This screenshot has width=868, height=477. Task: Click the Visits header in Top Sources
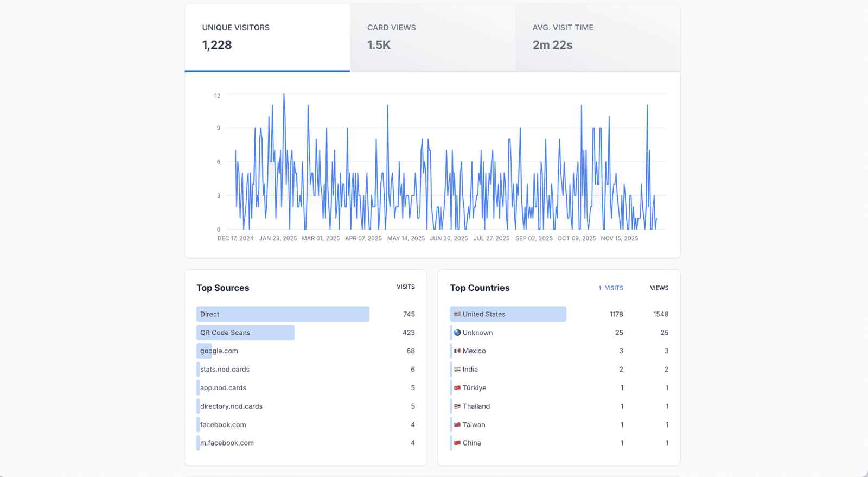(405, 287)
